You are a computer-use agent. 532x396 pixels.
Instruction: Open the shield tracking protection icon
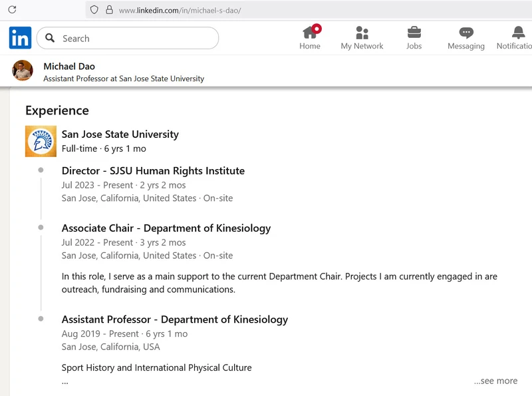pyautogui.click(x=94, y=10)
